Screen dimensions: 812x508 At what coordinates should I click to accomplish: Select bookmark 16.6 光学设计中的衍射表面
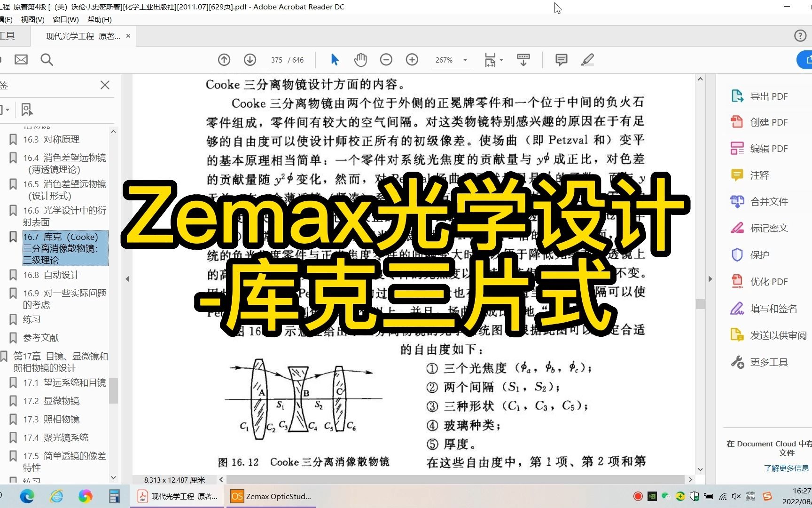(x=64, y=216)
